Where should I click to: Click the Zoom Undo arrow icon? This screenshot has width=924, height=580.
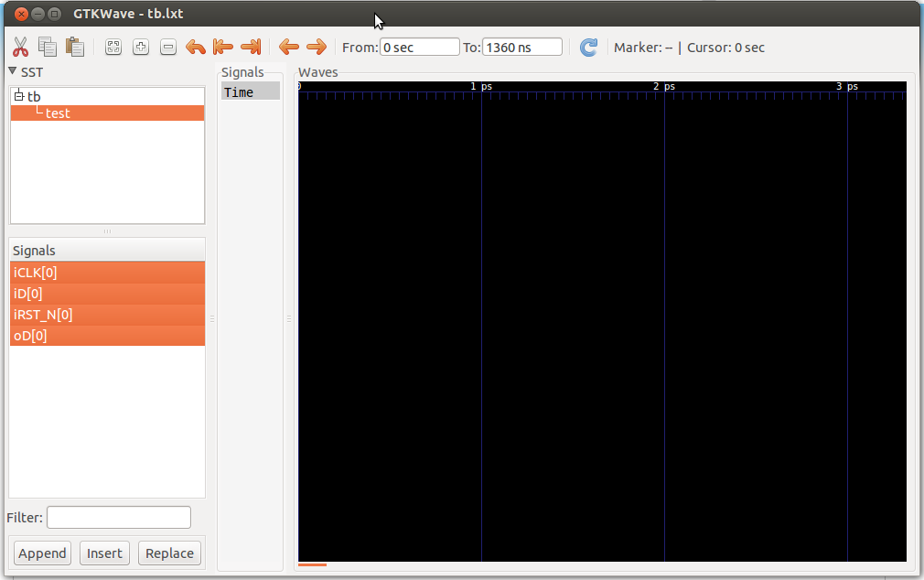pos(196,46)
